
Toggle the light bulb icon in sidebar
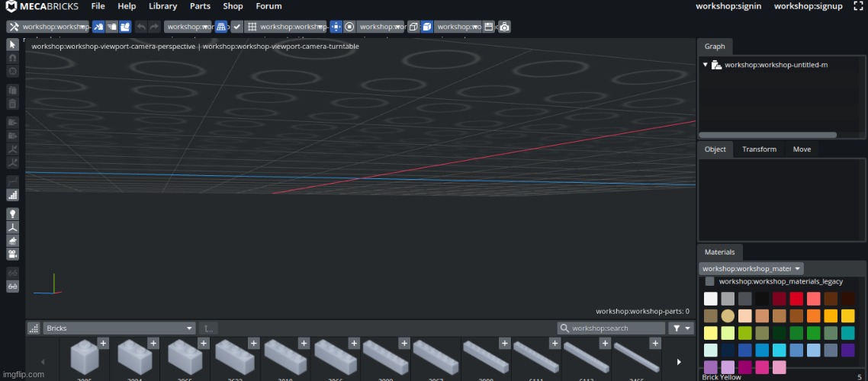pos(12,214)
